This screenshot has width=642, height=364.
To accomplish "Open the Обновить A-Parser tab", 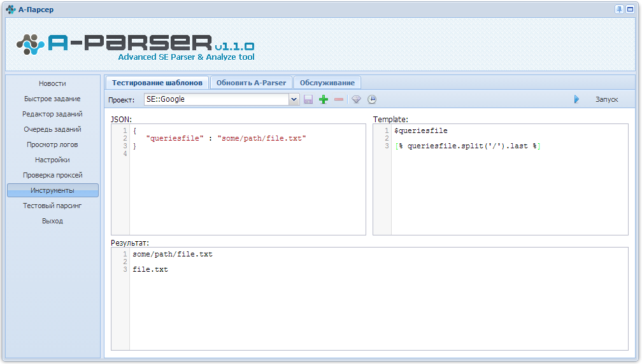I will (252, 83).
